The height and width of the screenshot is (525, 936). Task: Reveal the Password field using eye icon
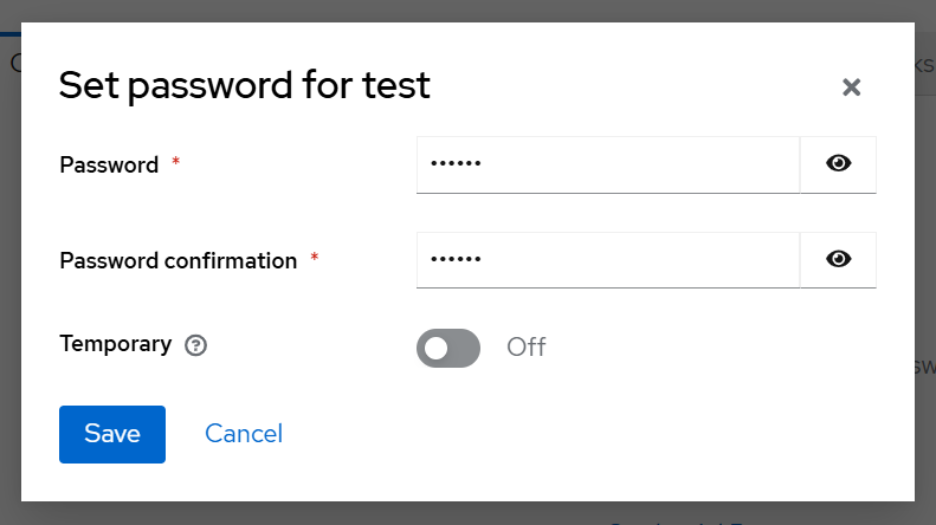[838, 164]
